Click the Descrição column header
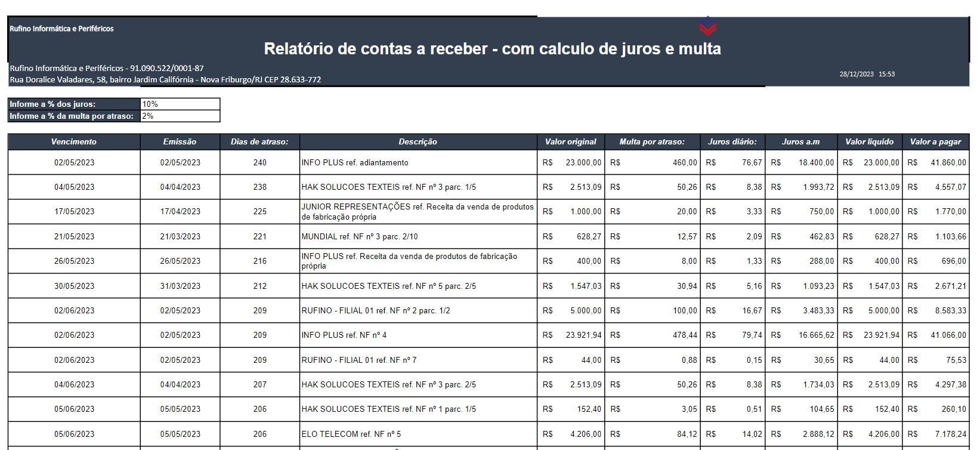The height and width of the screenshot is (450, 980). click(x=418, y=141)
